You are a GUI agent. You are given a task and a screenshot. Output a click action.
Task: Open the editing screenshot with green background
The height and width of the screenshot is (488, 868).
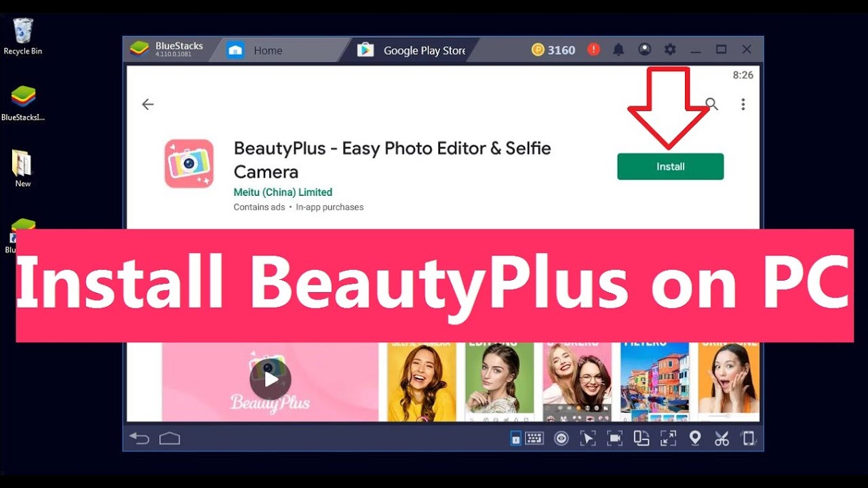[x=500, y=382]
